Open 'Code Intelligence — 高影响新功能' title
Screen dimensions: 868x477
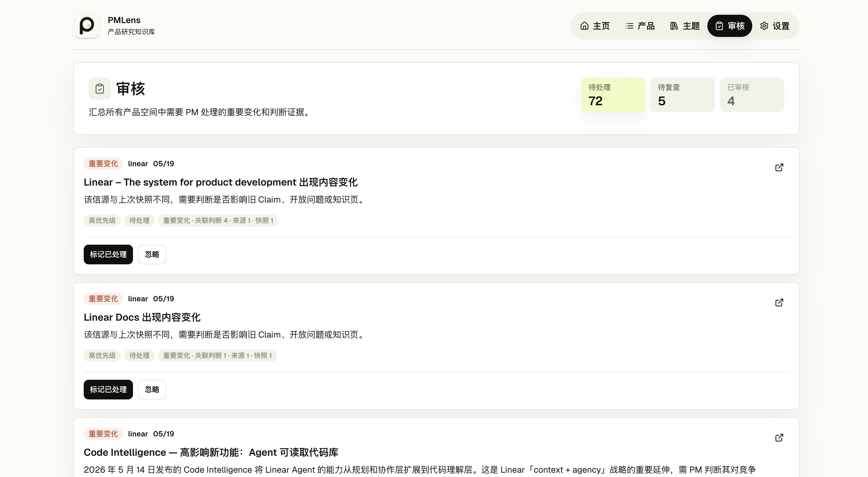point(211,452)
